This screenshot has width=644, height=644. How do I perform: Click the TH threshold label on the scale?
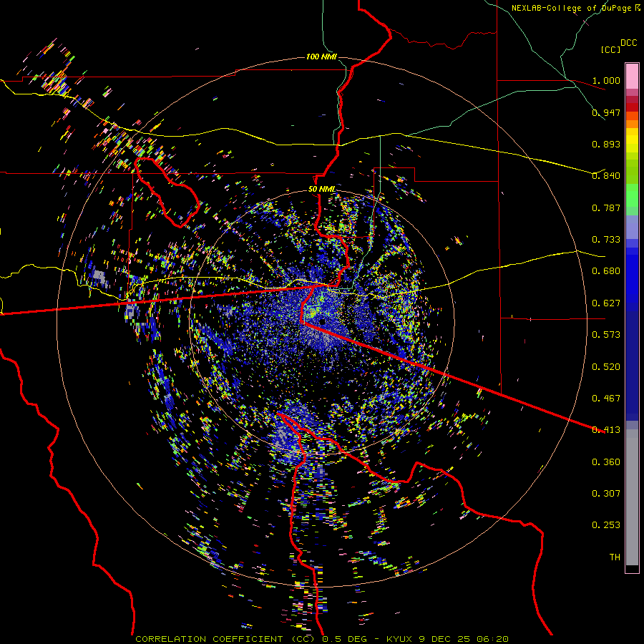[615, 557]
